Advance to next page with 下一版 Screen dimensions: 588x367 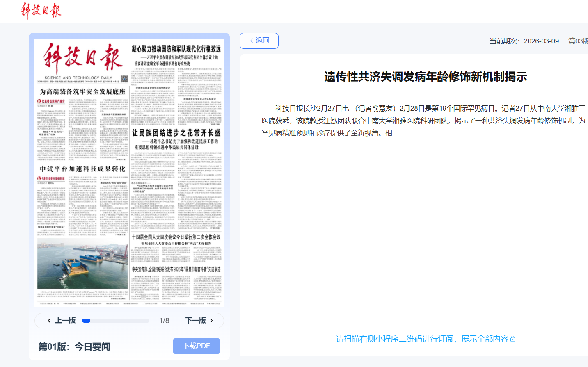click(196, 321)
